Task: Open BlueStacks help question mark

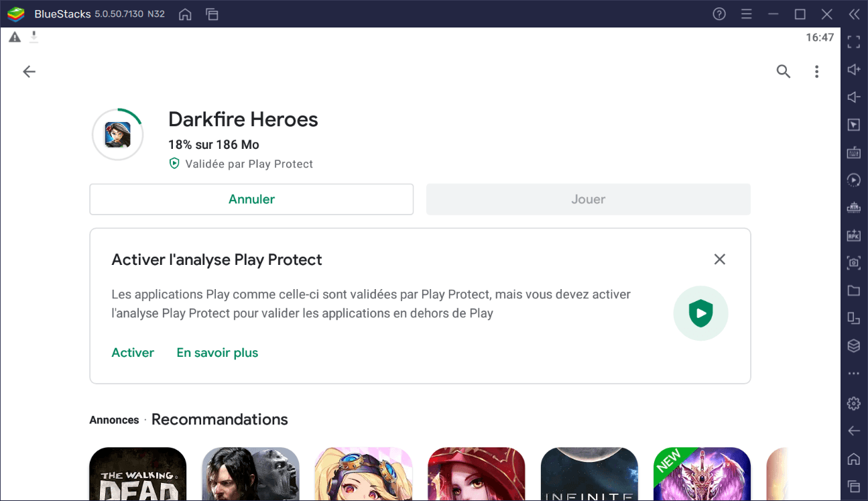Action: tap(719, 14)
